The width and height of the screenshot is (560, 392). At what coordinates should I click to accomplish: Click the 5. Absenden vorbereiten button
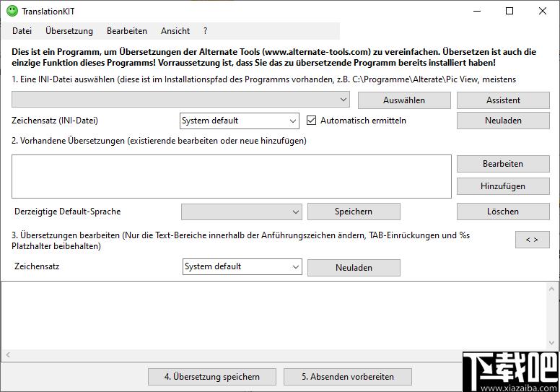pos(348,377)
